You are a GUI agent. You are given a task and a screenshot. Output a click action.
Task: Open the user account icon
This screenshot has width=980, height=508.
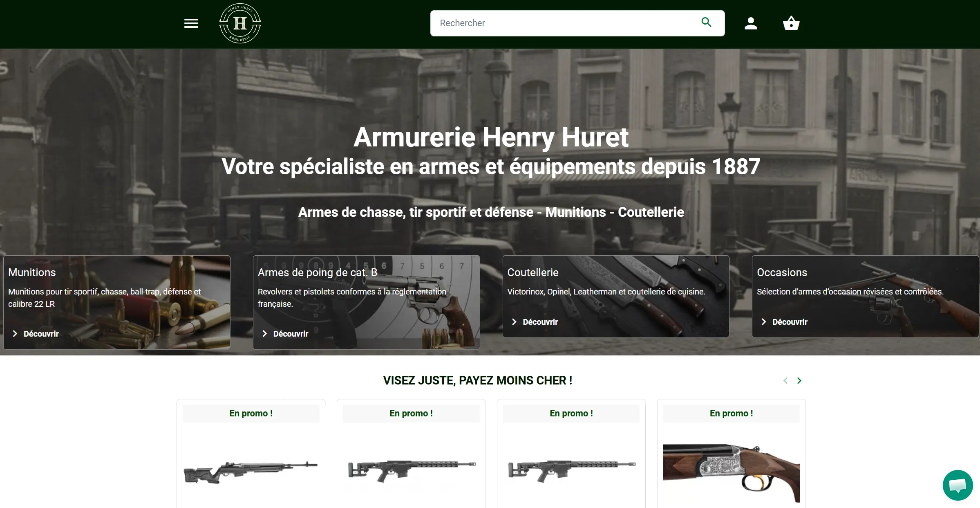(x=751, y=23)
